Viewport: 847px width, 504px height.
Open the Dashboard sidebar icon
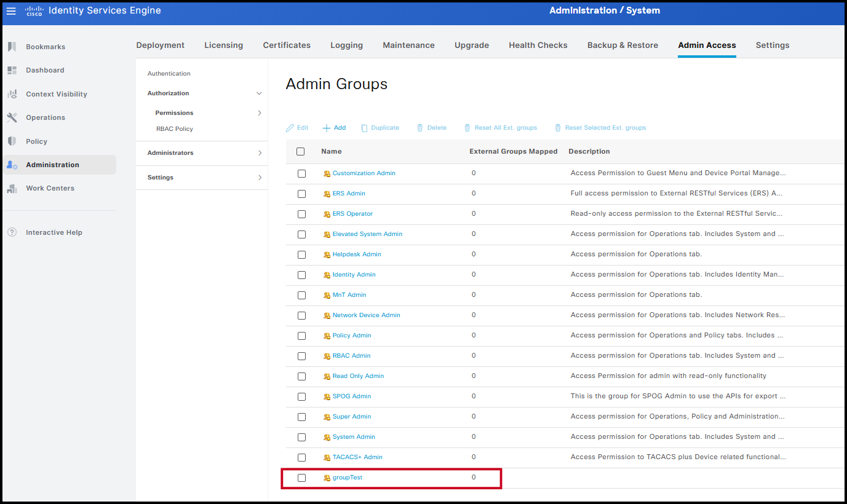[12, 70]
